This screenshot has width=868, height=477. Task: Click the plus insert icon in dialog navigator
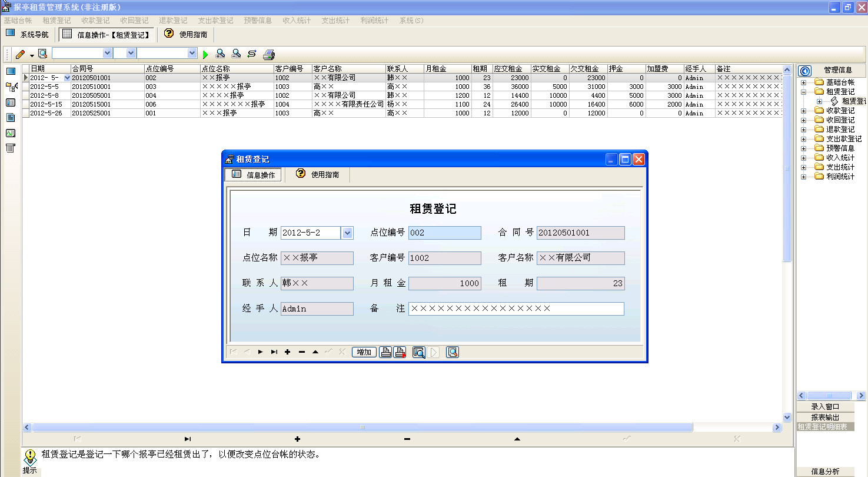click(x=288, y=352)
